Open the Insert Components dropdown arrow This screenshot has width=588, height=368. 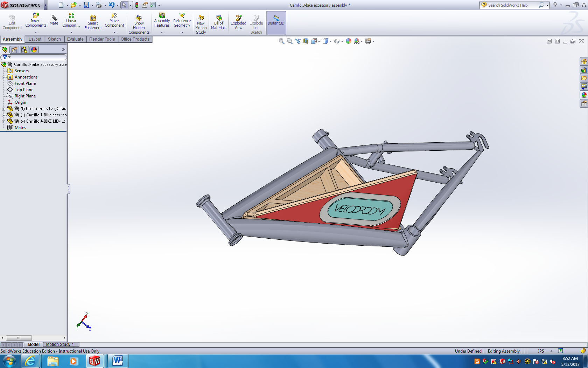click(36, 32)
